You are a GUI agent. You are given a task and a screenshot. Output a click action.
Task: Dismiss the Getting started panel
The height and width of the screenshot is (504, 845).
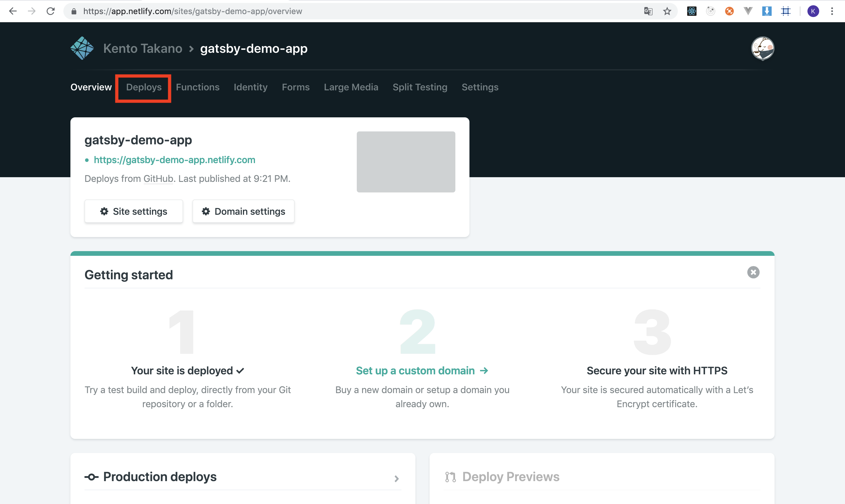coord(753,272)
